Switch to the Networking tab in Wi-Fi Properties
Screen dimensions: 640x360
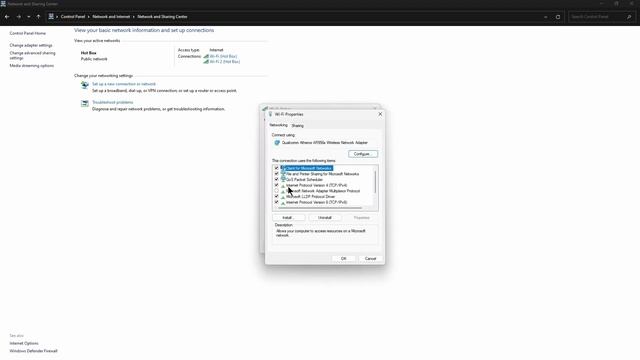pos(278,125)
